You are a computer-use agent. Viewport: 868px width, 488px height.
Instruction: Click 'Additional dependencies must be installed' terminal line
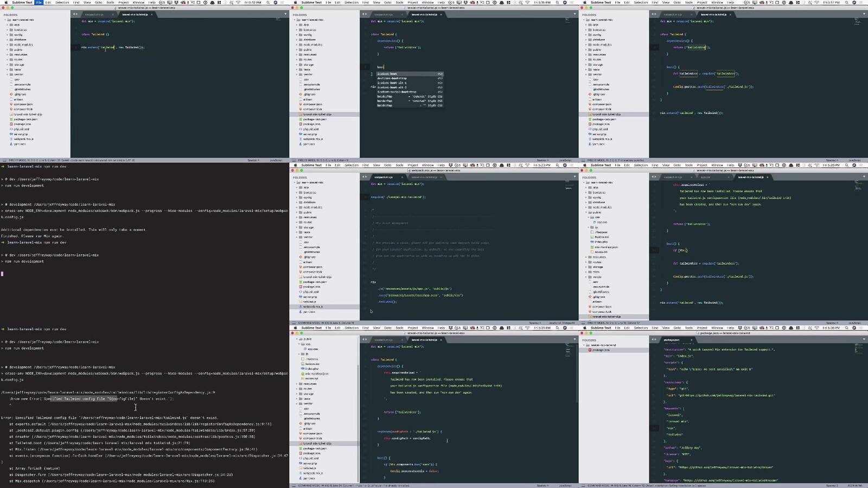coord(73,230)
